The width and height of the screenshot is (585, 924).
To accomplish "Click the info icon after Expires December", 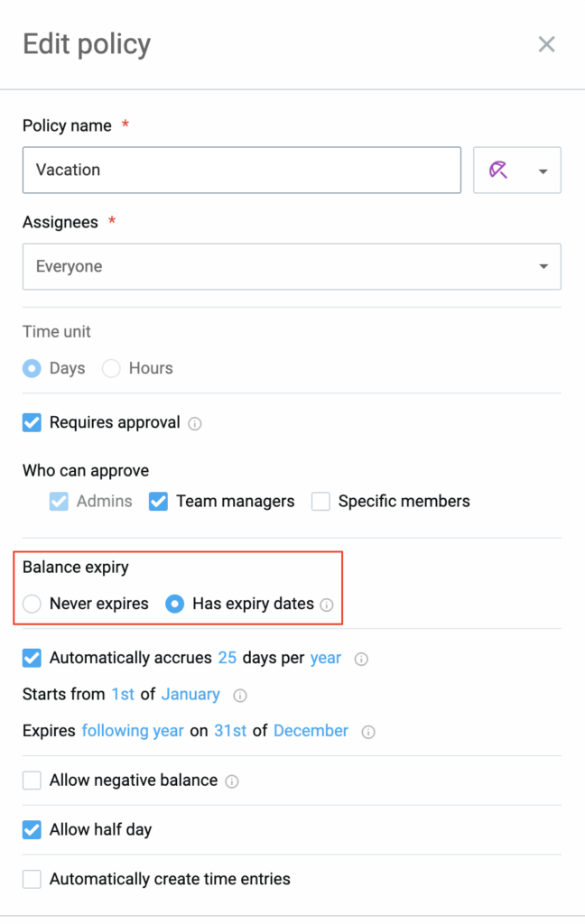I will (367, 732).
